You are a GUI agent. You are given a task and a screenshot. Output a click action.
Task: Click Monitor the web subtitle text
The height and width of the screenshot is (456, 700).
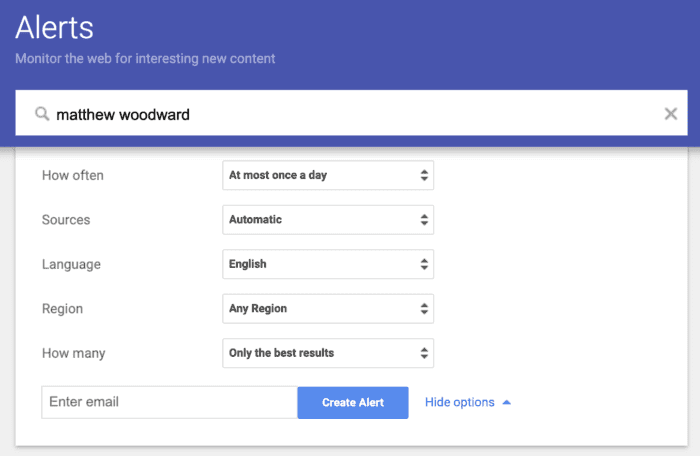click(145, 59)
